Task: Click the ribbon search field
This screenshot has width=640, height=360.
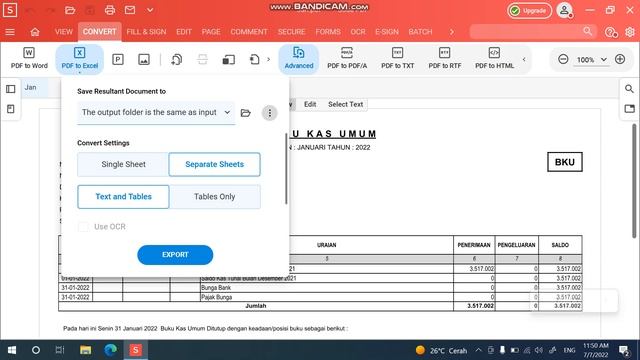Action: pos(532,31)
